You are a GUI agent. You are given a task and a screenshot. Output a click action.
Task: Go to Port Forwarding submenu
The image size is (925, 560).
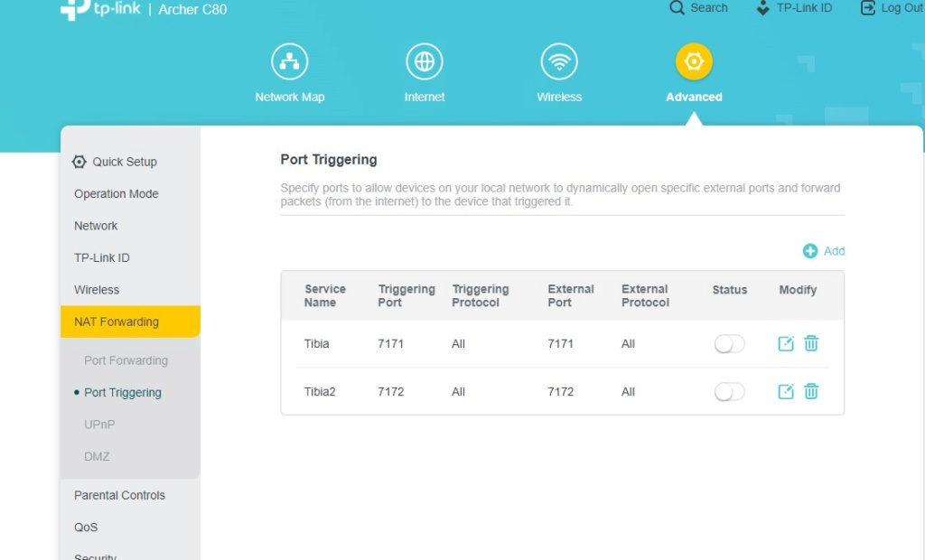point(126,360)
